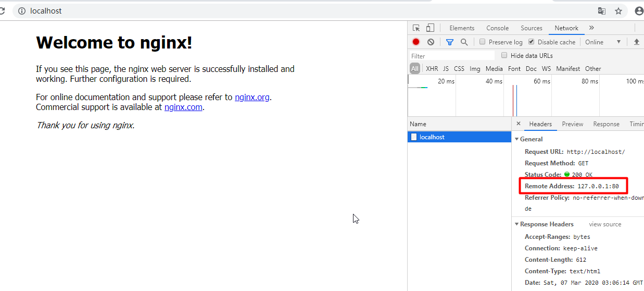Filter requests by JS
This screenshot has width=644, height=291.
[x=446, y=68]
